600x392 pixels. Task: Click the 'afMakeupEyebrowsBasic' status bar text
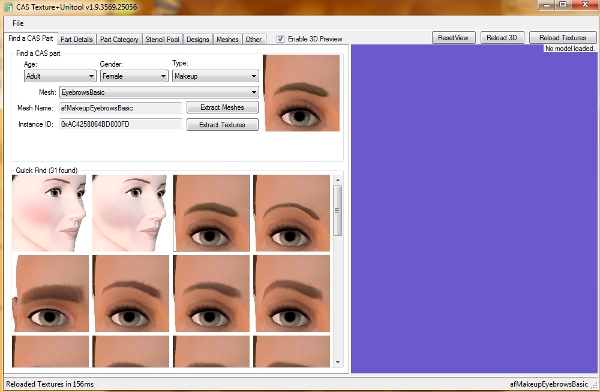549,384
